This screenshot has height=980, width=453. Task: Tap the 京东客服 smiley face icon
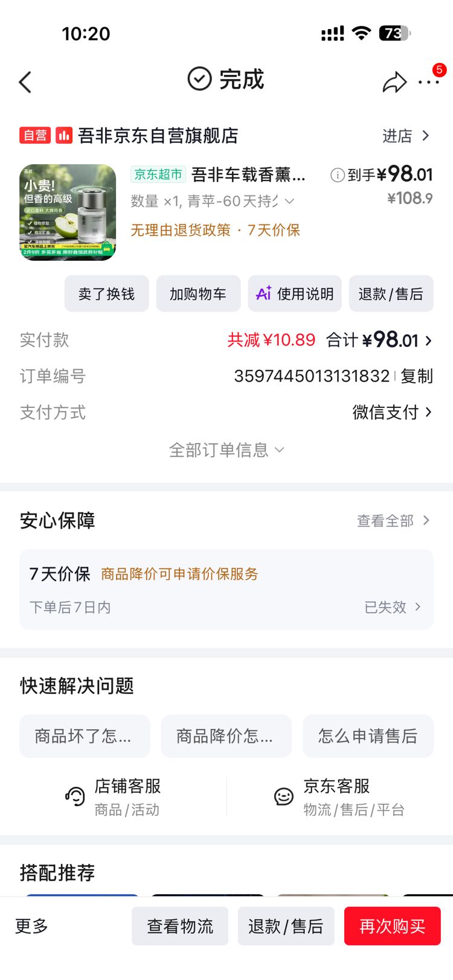click(283, 797)
